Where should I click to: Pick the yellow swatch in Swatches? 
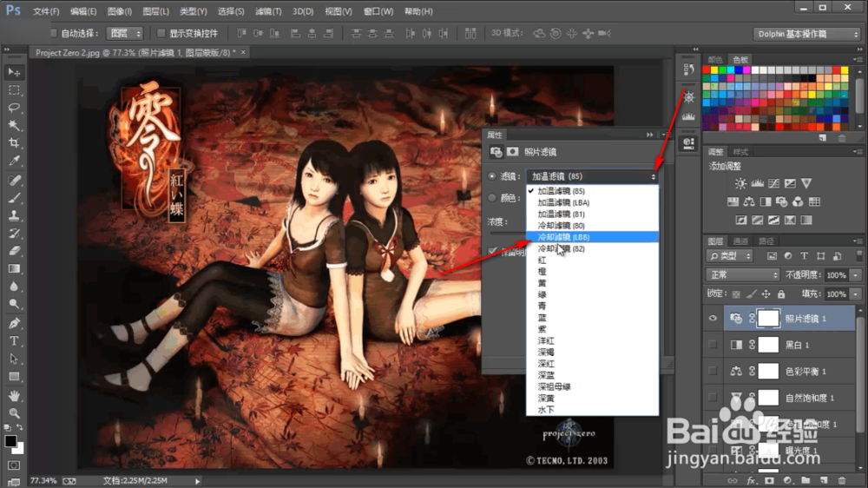click(714, 69)
